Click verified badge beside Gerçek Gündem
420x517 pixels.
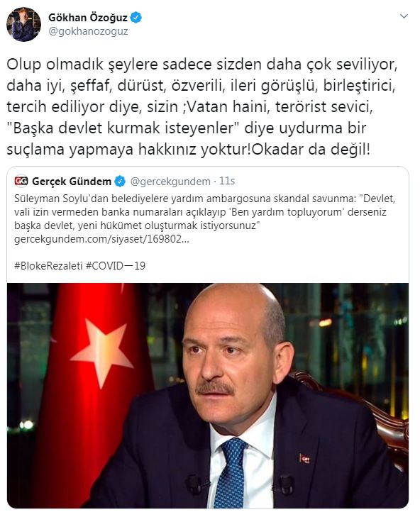(120, 182)
